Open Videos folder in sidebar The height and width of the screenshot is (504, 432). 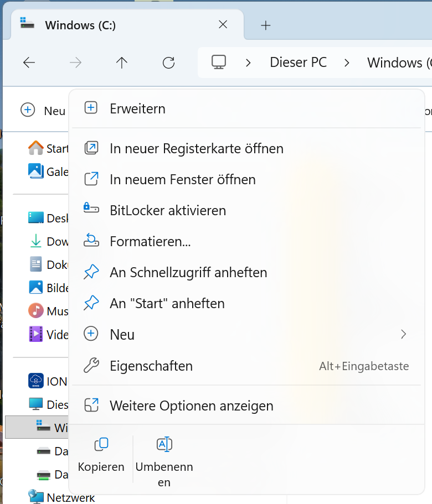tap(48, 334)
